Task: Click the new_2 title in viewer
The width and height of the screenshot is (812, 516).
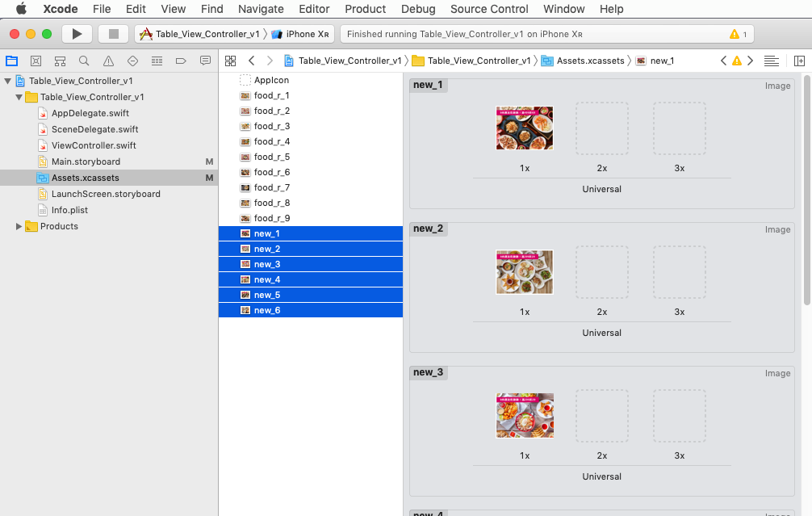Action: point(429,229)
